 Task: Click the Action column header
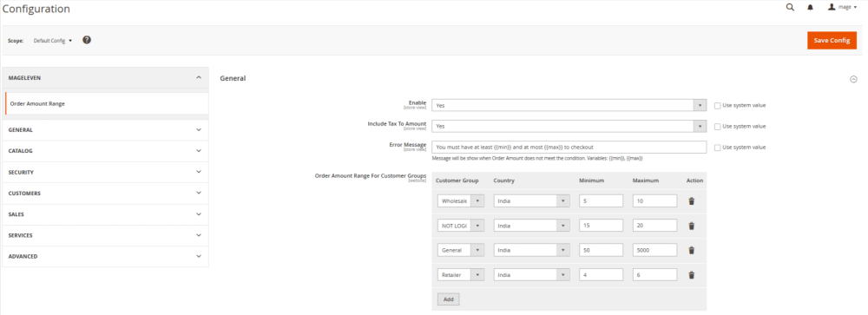pos(694,180)
